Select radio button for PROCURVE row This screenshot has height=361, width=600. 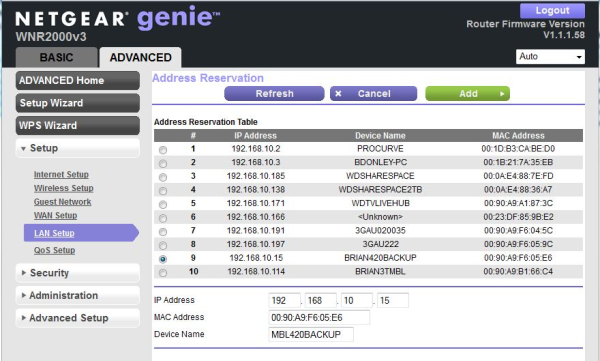point(163,150)
